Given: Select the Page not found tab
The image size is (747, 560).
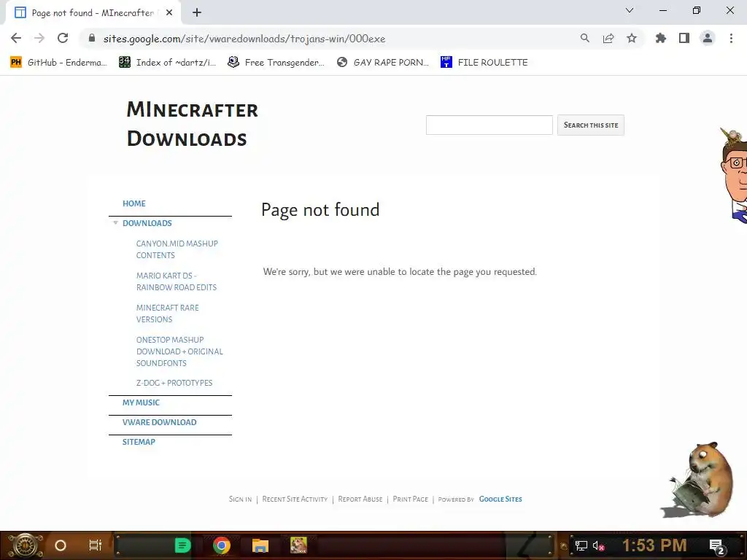Looking at the screenshot, I should click(x=93, y=13).
